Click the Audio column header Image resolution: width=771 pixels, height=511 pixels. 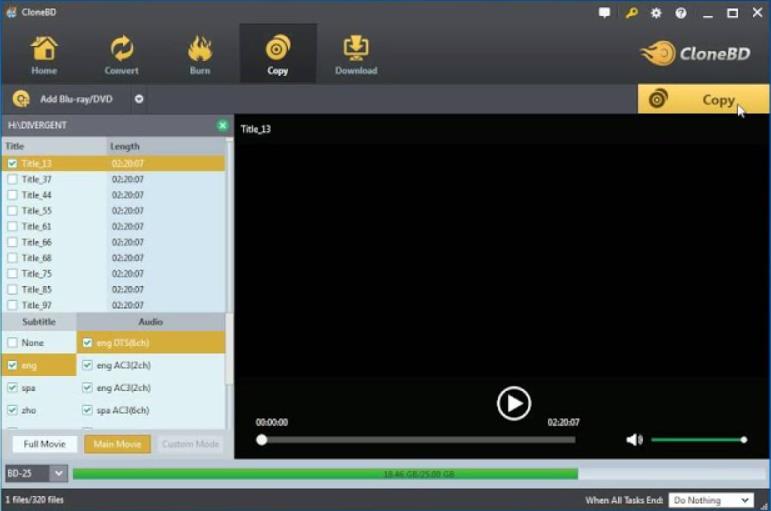150,322
